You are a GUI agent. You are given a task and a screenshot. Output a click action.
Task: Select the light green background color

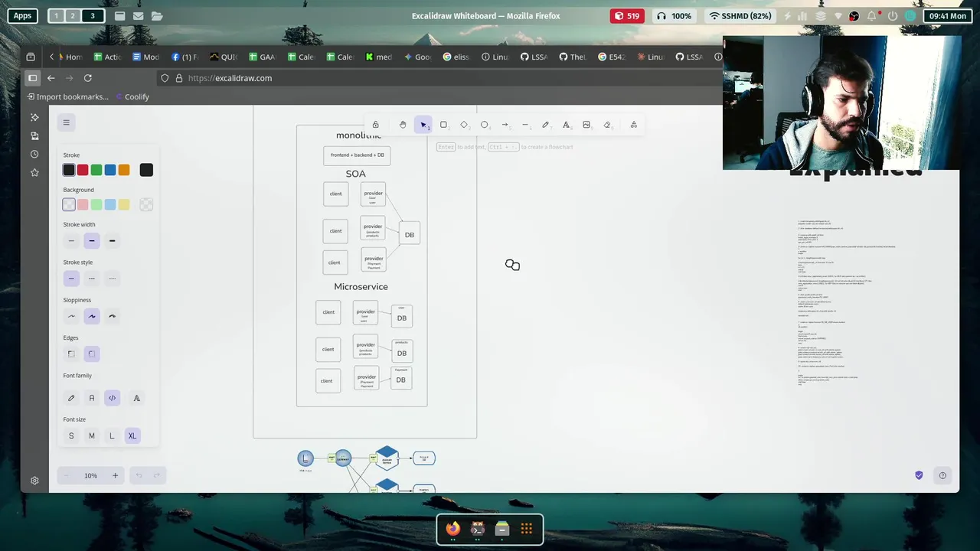click(x=96, y=204)
